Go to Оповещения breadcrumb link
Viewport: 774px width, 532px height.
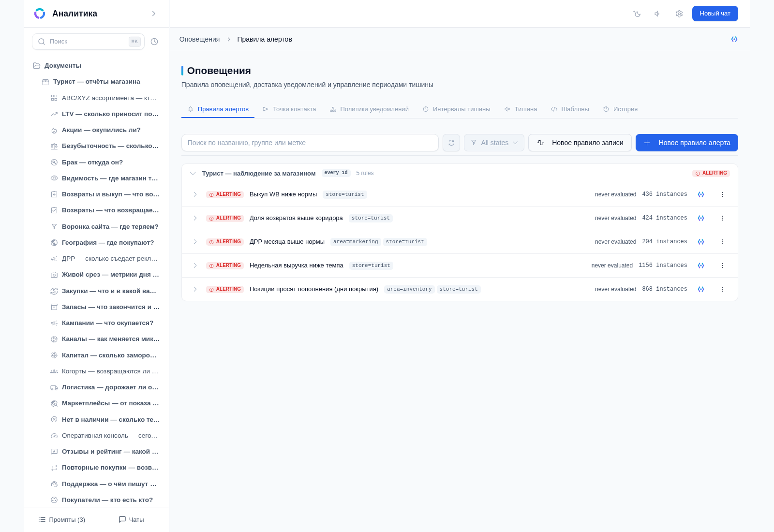click(199, 39)
